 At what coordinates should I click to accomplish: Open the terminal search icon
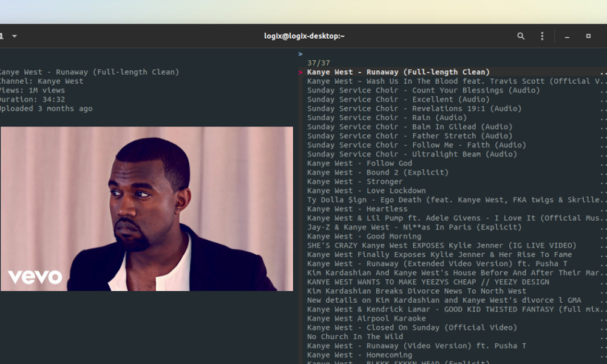click(x=521, y=36)
